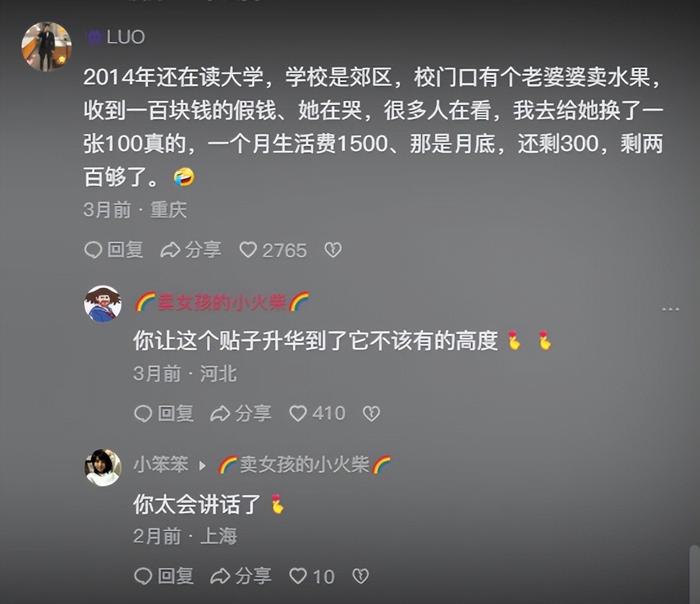
Task: Tap reply bubble icon under LUO's comment
Action: 93,250
